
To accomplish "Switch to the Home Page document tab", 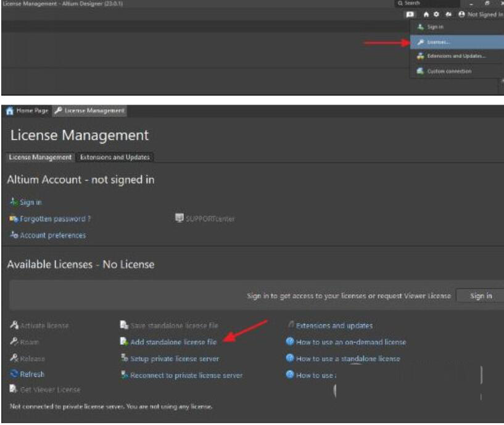I will (28, 110).
